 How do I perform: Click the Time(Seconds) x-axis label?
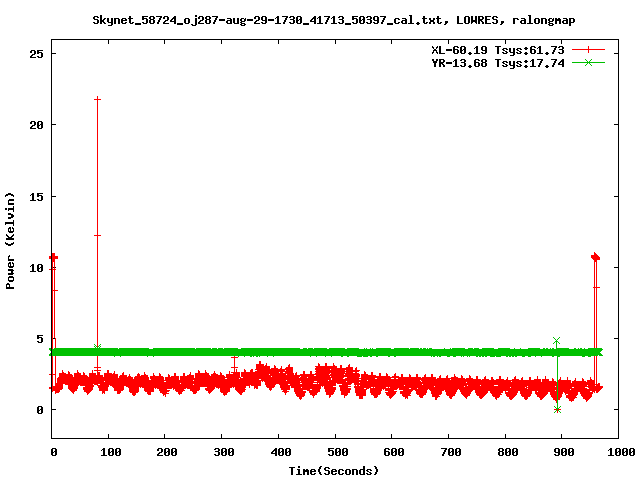coord(333,471)
